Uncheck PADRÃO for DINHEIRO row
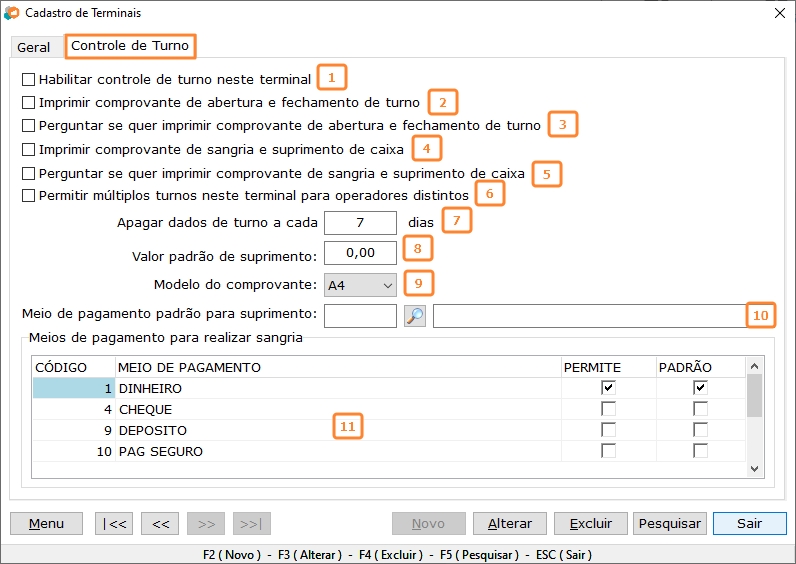 [x=700, y=388]
